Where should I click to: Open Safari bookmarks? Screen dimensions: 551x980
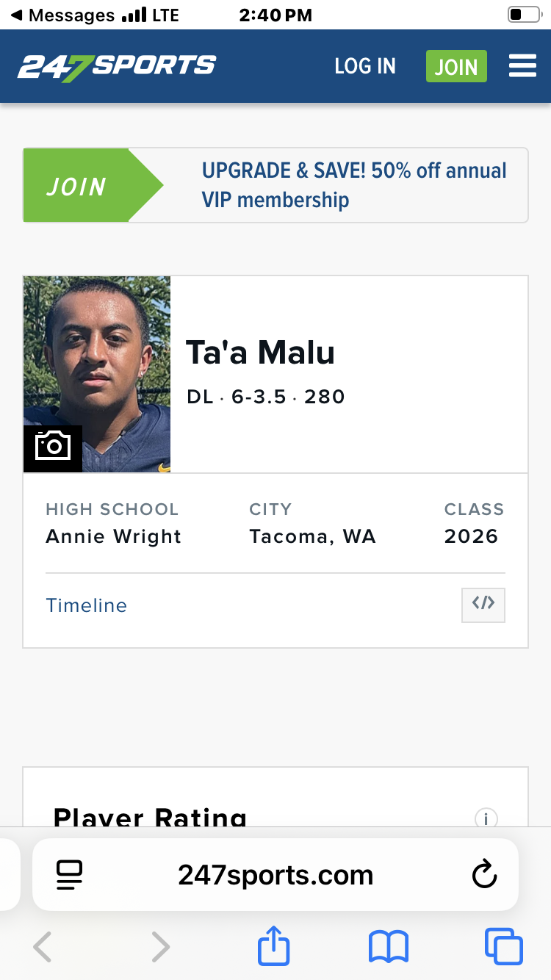tap(389, 946)
